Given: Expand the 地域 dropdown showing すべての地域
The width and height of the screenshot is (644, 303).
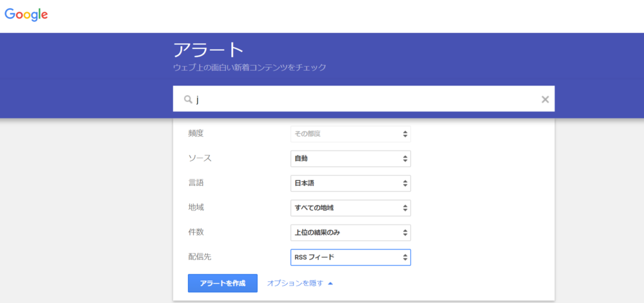Looking at the screenshot, I should 350,208.
